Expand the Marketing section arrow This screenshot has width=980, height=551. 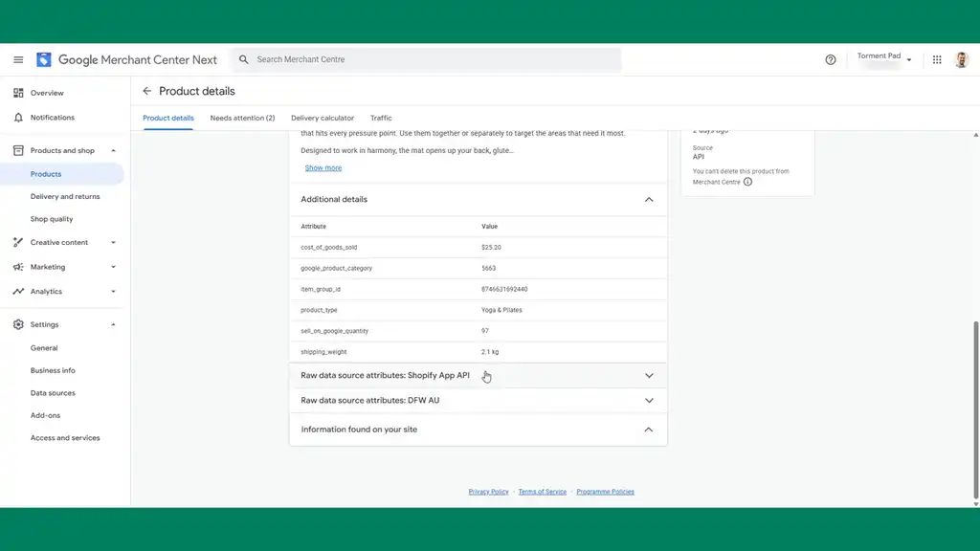(113, 267)
